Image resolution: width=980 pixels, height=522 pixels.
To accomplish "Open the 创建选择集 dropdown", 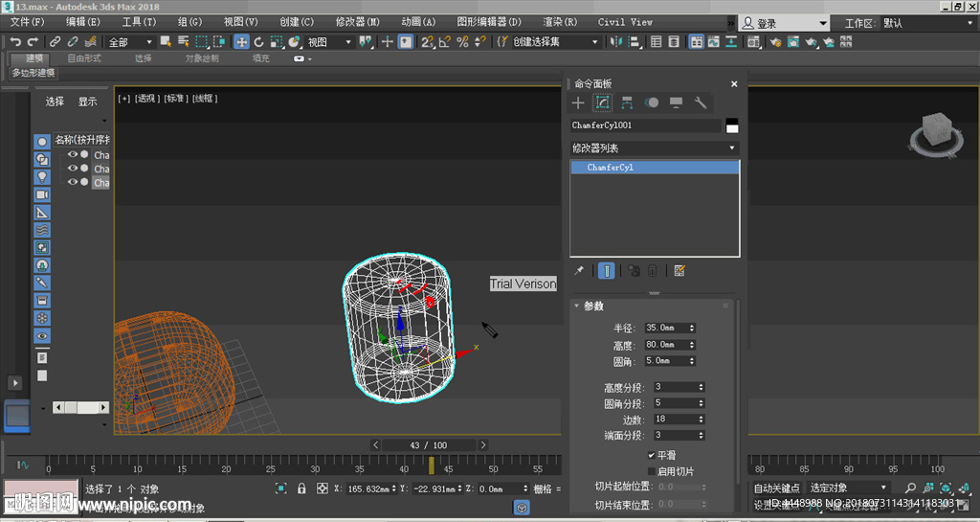I will coord(555,42).
